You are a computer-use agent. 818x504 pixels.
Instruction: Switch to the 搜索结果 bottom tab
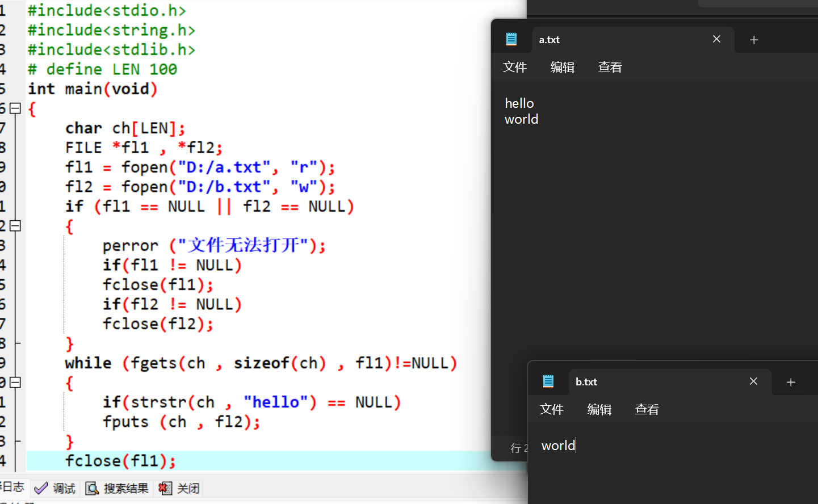[x=117, y=488]
